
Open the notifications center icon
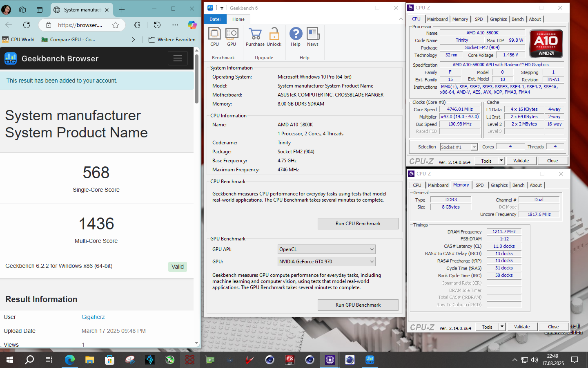tap(575, 360)
